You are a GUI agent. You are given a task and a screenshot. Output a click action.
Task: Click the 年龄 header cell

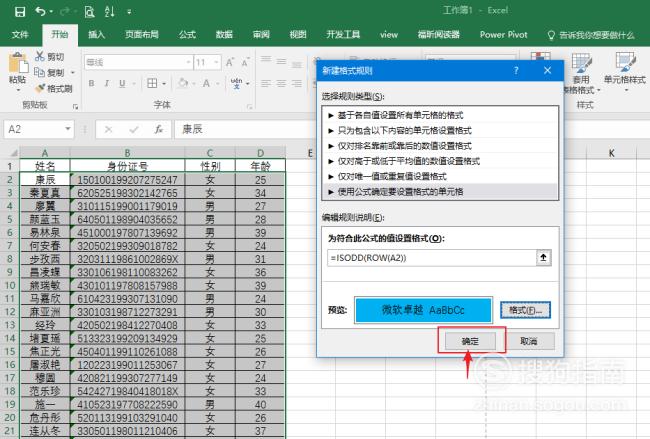click(260, 166)
